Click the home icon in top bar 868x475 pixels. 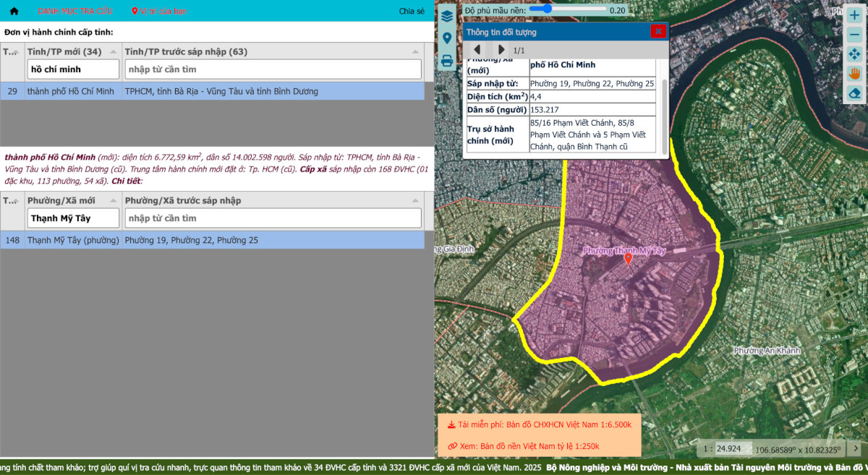click(14, 11)
